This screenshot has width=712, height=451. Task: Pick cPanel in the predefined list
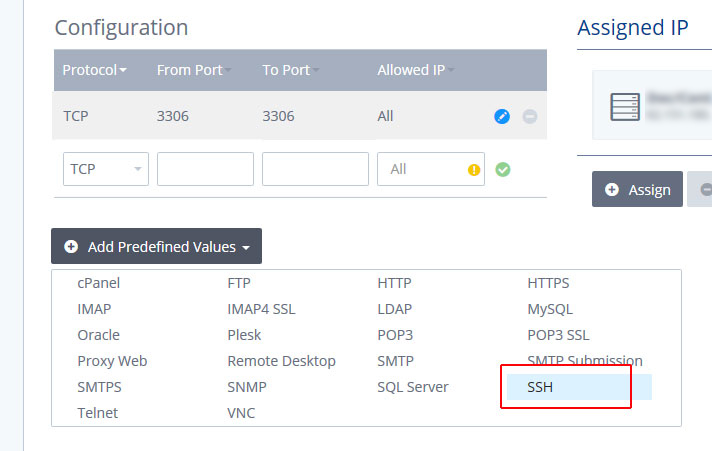click(x=98, y=283)
